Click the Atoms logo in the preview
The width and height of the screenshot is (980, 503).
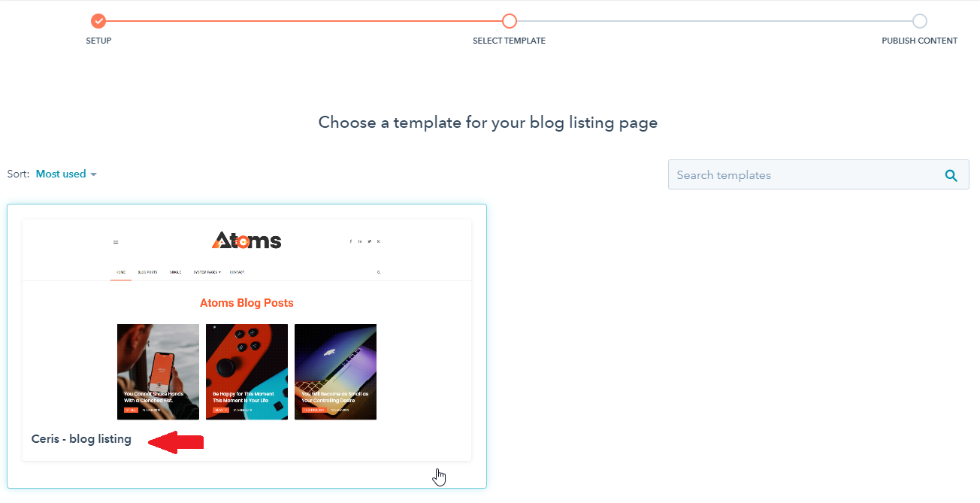click(247, 240)
